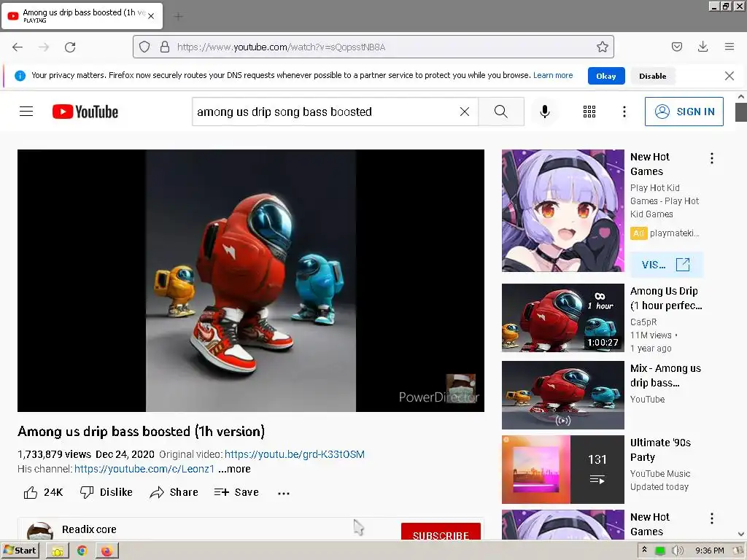Click the Dislike thumbs down button
This screenshot has height=560, width=747.
[x=107, y=492]
